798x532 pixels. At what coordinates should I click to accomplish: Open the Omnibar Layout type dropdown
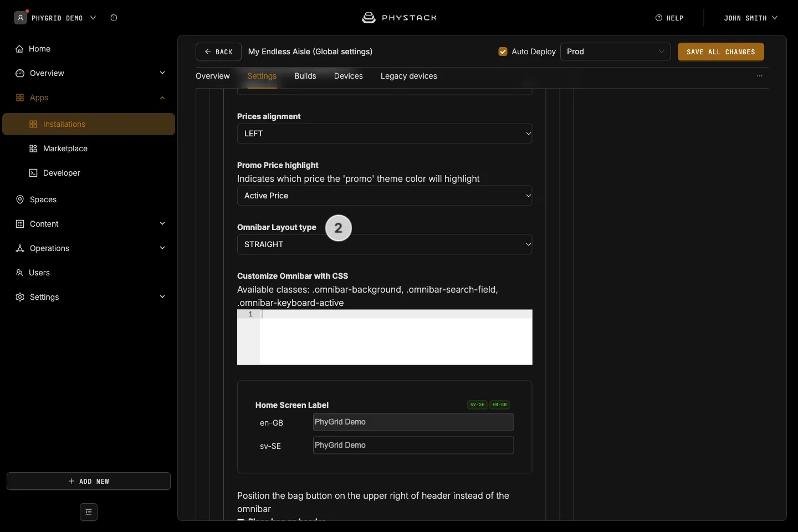pos(385,244)
